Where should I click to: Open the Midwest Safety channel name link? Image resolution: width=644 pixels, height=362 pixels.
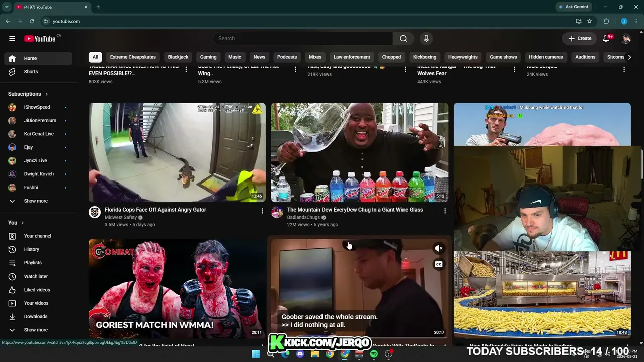tap(121, 217)
